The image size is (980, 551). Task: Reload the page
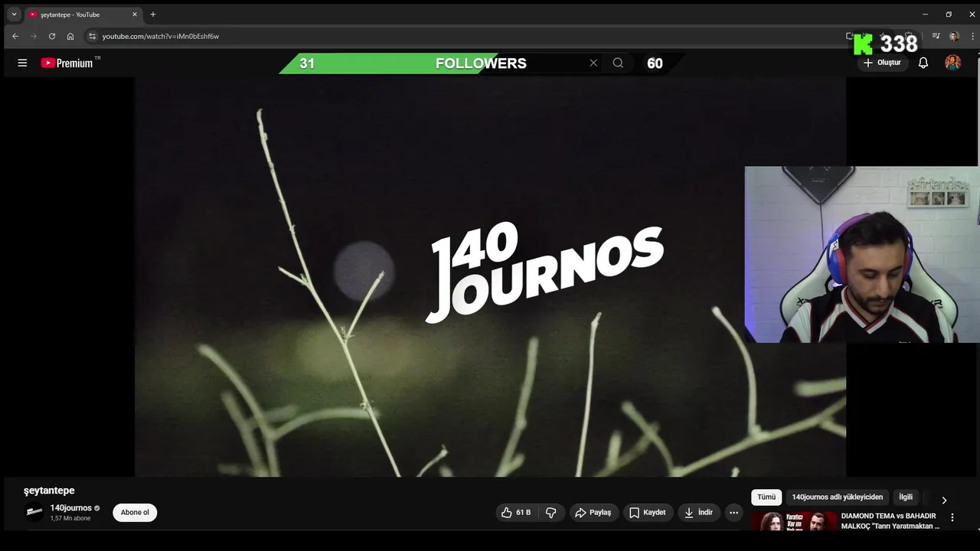[x=52, y=36]
